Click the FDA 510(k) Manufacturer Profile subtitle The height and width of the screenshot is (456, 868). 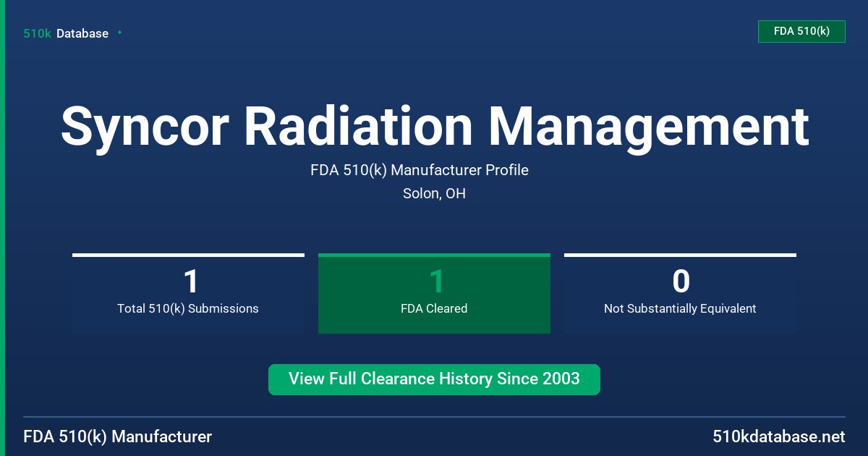[420, 171]
